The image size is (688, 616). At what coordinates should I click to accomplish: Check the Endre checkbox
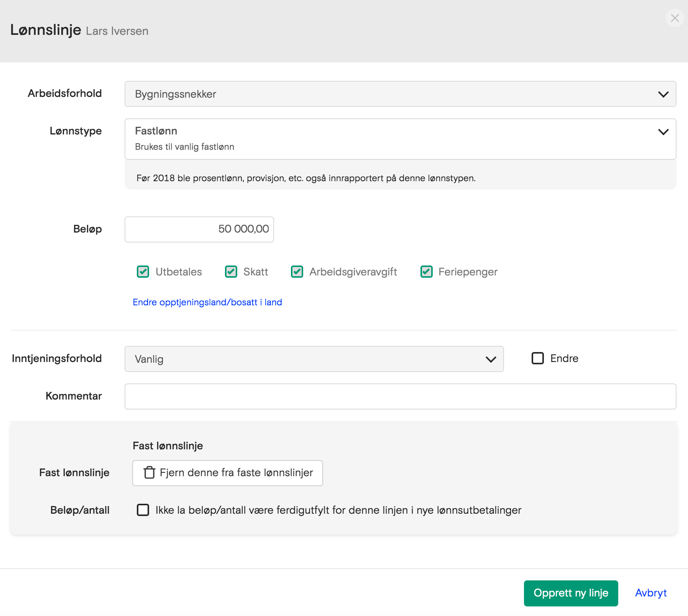click(538, 358)
